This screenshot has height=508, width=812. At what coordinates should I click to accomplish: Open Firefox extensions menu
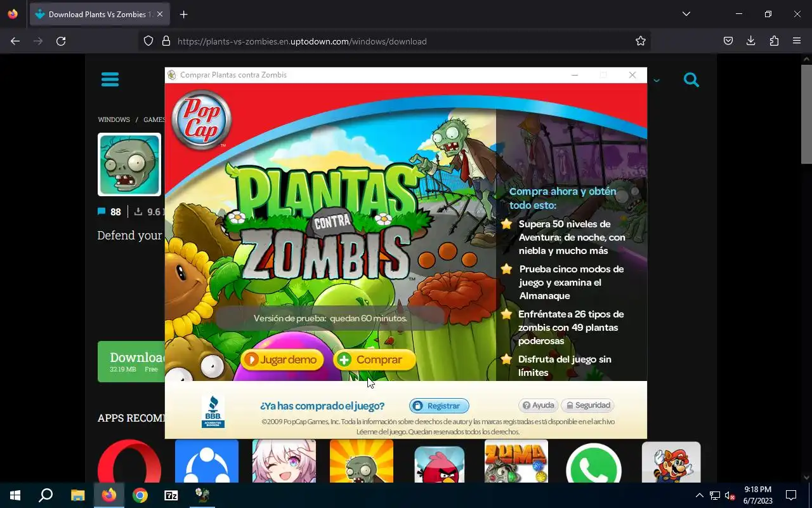tap(774, 41)
